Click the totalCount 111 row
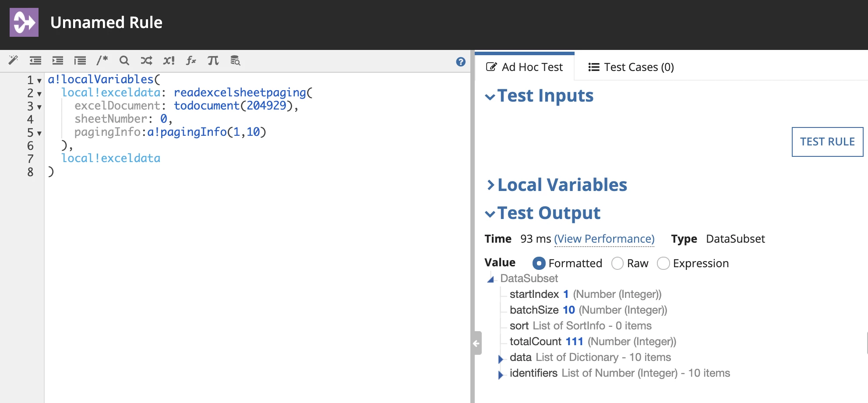This screenshot has height=403, width=868. click(593, 342)
